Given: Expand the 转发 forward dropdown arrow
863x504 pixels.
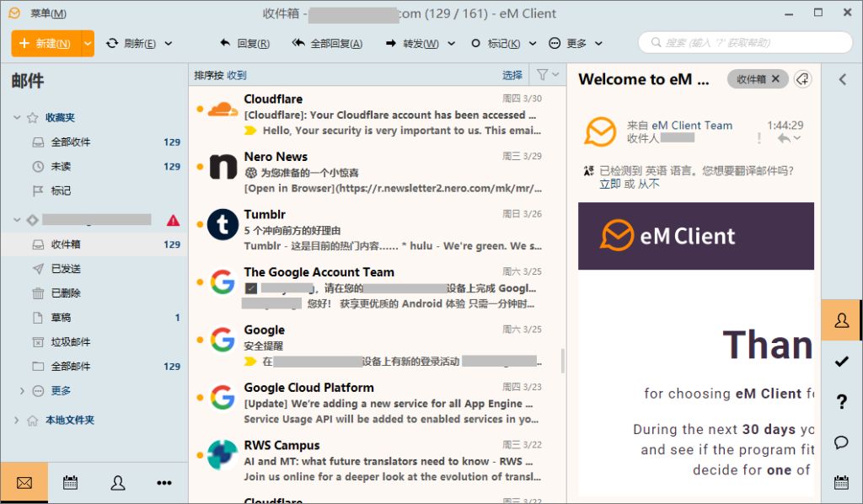Looking at the screenshot, I should coord(452,42).
